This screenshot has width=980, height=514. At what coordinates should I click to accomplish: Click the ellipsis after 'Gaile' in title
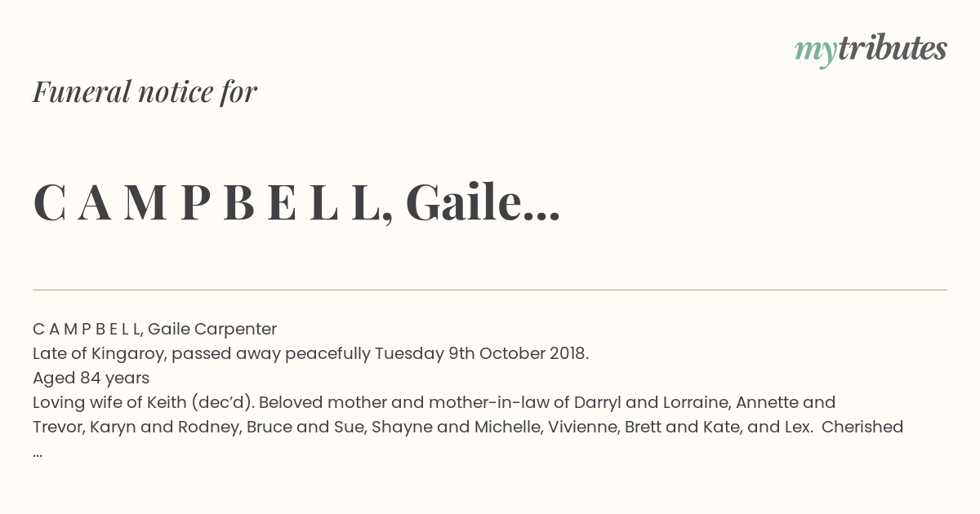(x=541, y=216)
